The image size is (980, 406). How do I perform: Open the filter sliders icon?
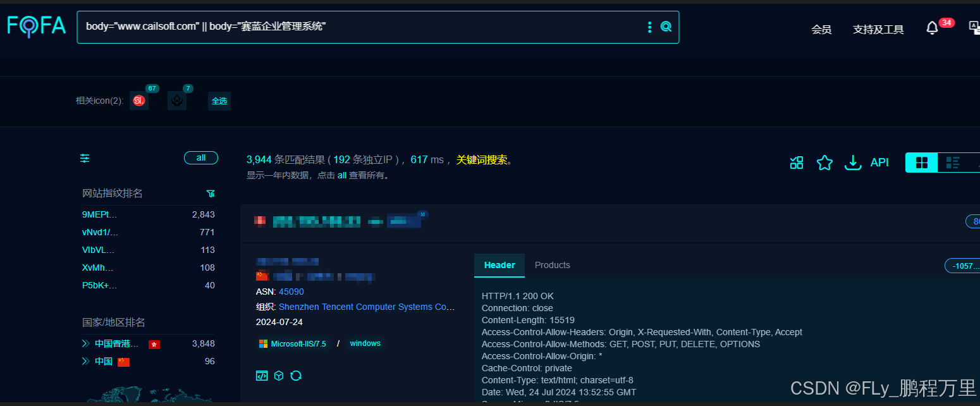tap(85, 158)
